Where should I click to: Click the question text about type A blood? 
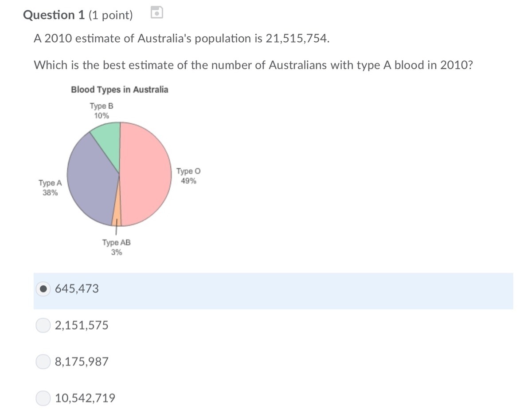coord(253,65)
